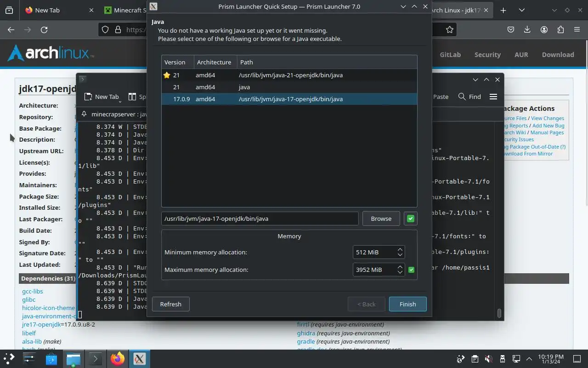Screen dimensions: 588x368
Task: Click New Tab in the Konsole toolbar
Action: pyautogui.click(x=102, y=97)
